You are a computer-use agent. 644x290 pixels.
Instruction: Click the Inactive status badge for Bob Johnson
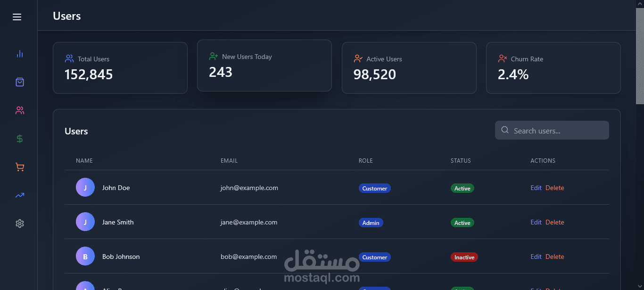(x=464, y=257)
